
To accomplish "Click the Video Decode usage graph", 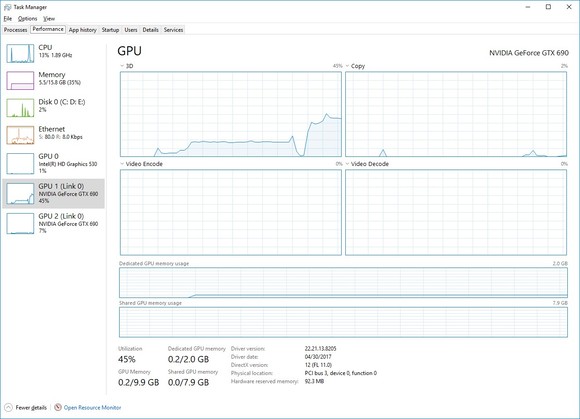I will tap(456, 213).
